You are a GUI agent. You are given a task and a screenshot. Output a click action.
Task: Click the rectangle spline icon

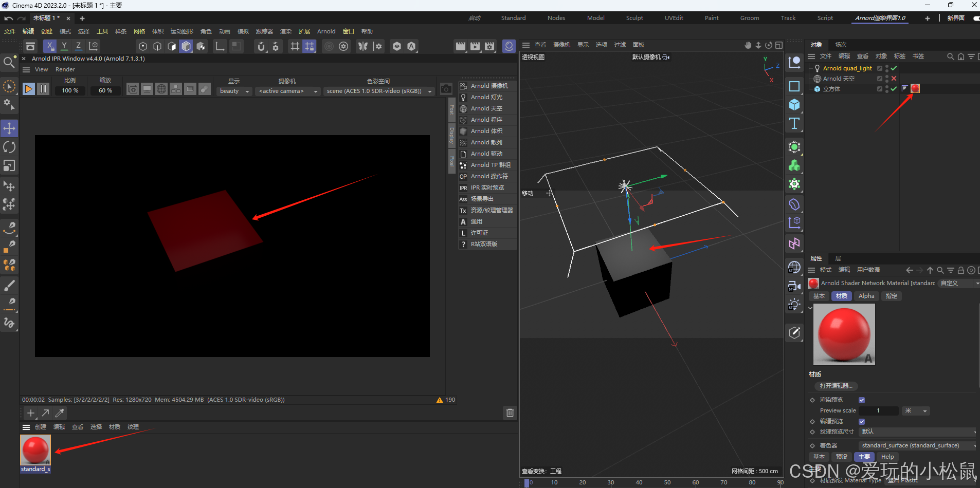click(x=794, y=86)
